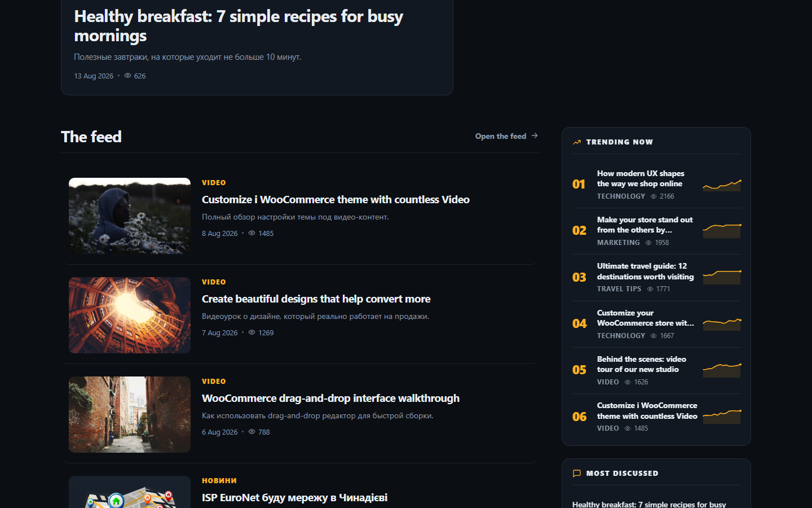Open the Healthy breakfast featured article title
Image resolution: width=812 pixels, height=508 pixels.
tap(239, 26)
